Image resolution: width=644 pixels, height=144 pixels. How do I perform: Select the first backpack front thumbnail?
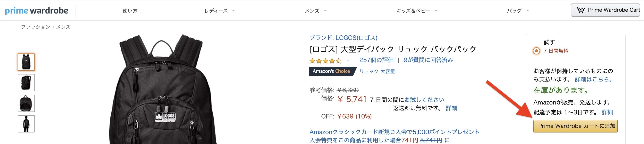pyautogui.click(x=26, y=62)
